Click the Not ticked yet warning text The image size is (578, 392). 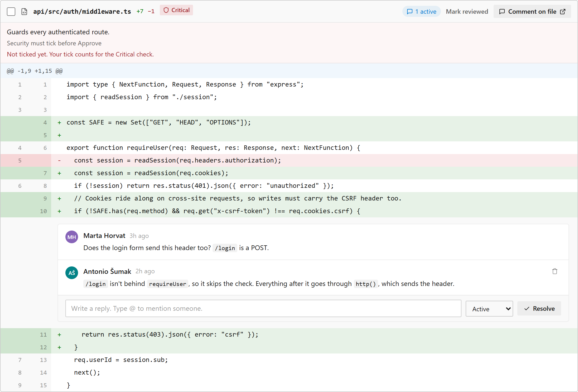pos(80,54)
